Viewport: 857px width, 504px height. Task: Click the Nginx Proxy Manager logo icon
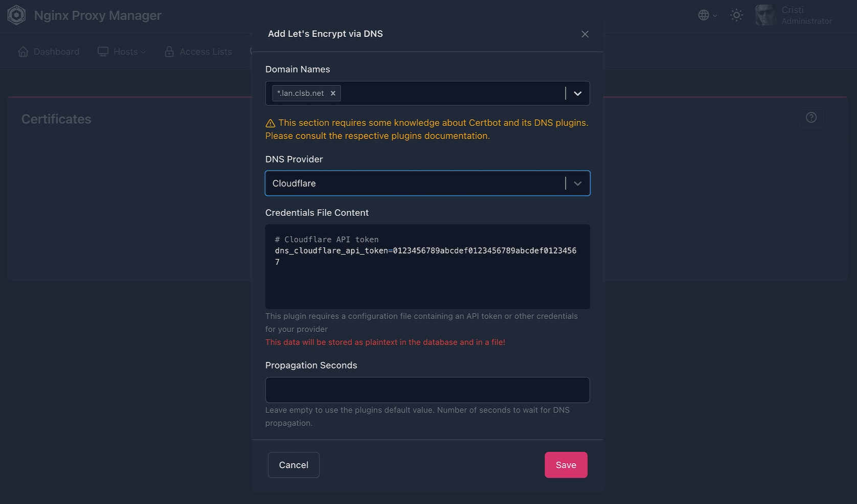16,15
